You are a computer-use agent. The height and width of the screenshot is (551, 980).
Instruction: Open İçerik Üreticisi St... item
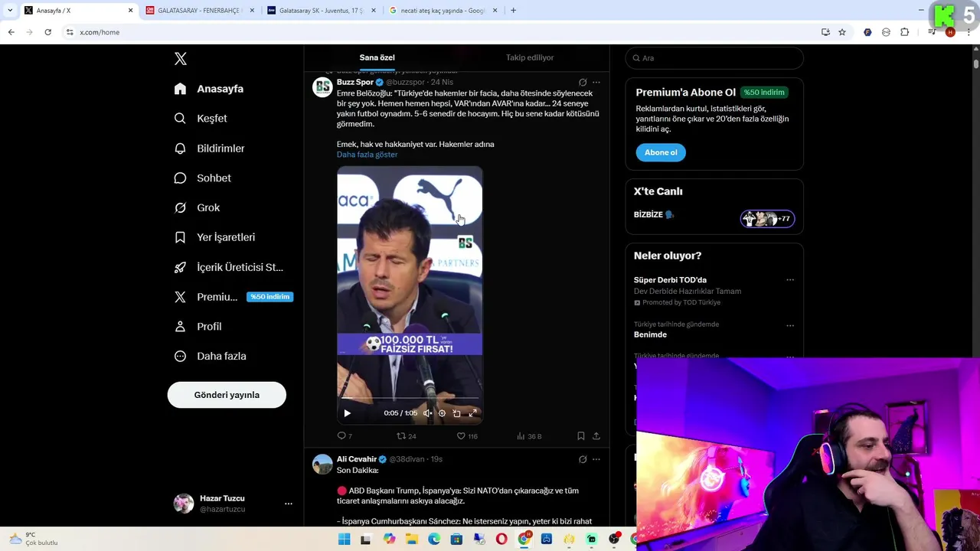229,267
